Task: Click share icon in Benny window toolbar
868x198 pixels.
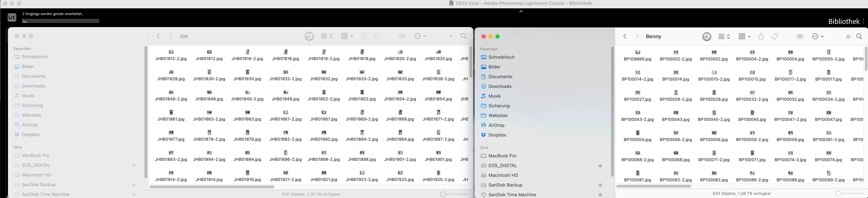Action: coord(761,36)
